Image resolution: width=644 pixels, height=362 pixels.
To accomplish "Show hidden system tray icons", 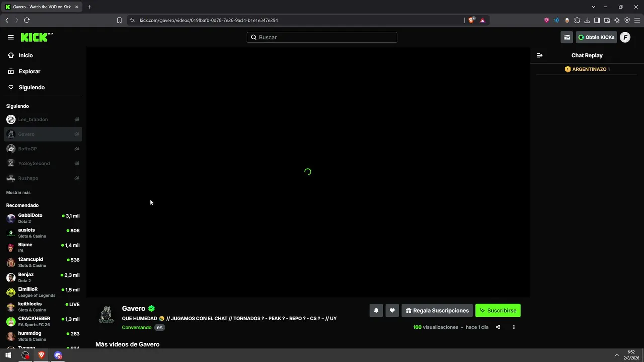I will coord(617,355).
